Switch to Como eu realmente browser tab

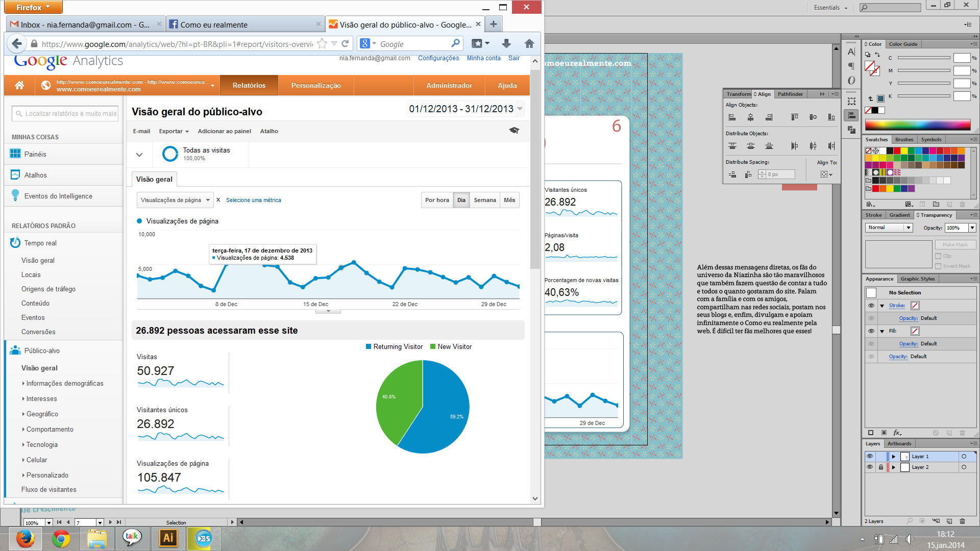click(244, 24)
